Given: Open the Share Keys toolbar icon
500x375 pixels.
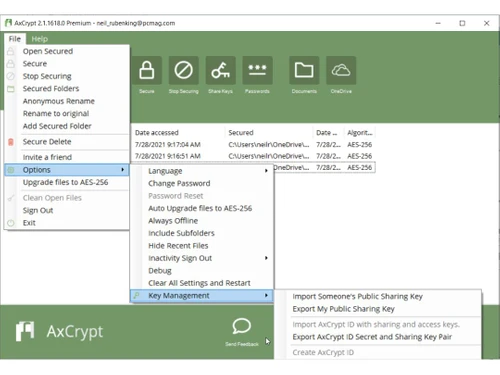Looking at the screenshot, I should click(221, 70).
